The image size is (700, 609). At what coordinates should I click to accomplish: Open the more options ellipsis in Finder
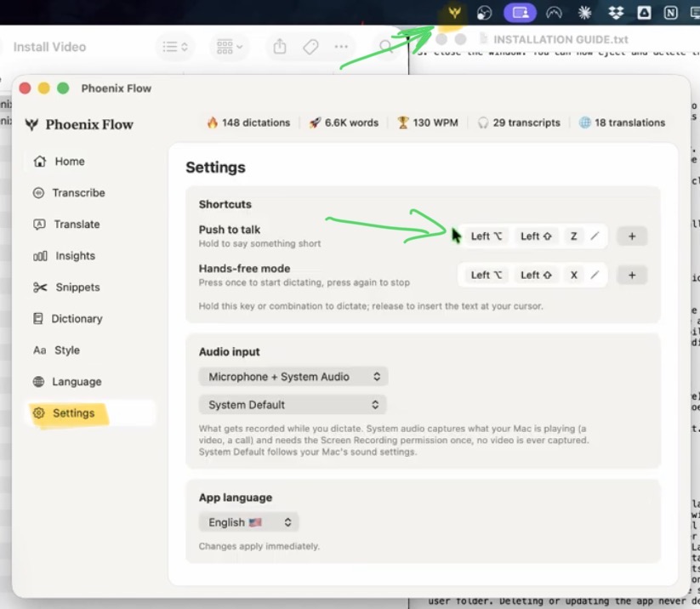pyautogui.click(x=341, y=47)
